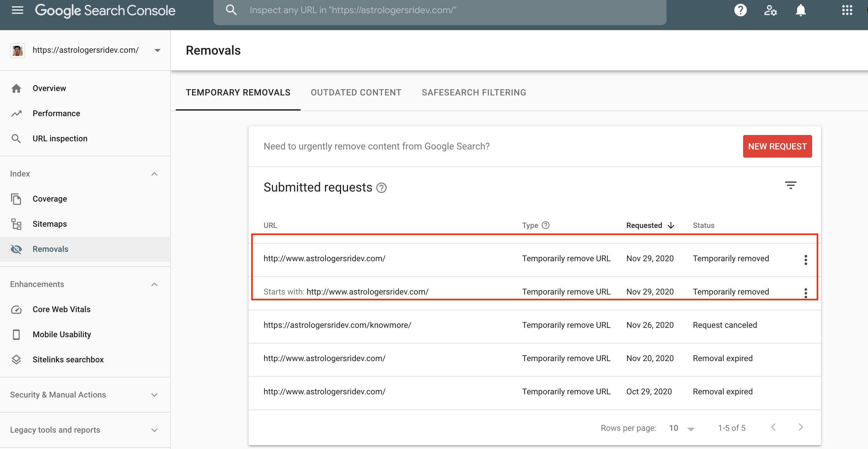Sort by the Requested column header
Screen dimensions: 868x449
coord(650,225)
